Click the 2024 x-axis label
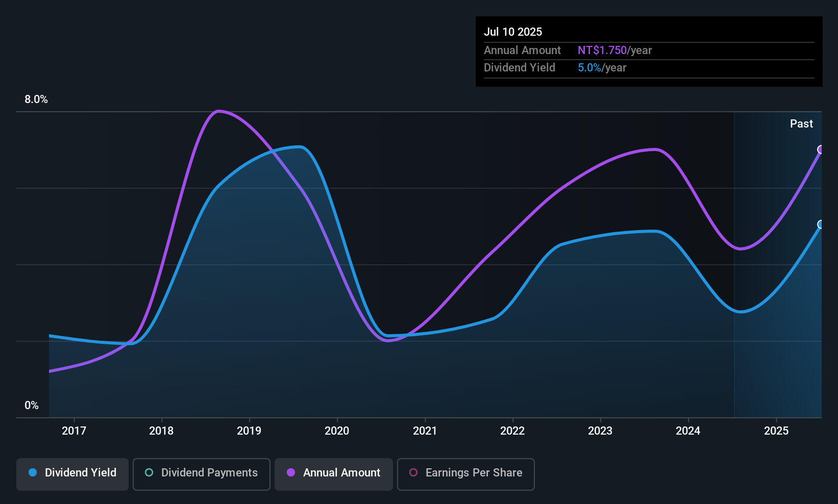The height and width of the screenshot is (504, 838). click(x=688, y=431)
